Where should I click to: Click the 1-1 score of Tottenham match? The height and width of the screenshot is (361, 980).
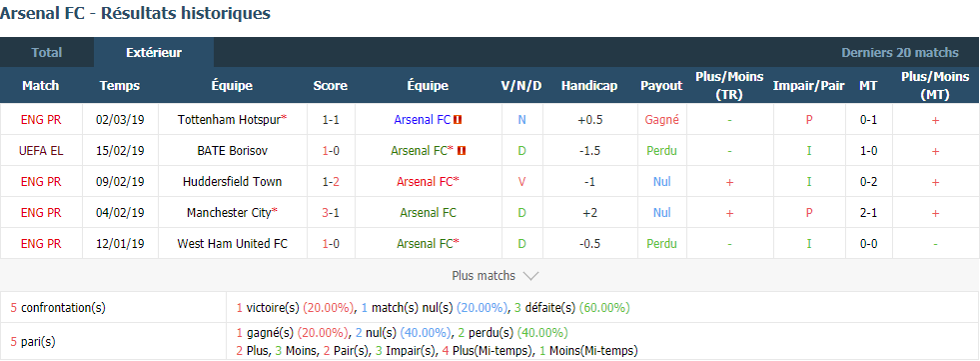pos(331,119)
